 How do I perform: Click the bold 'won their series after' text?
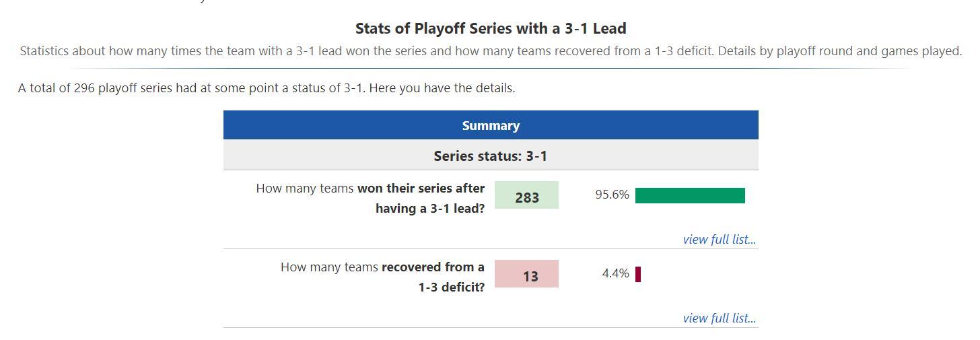point(421,189)
